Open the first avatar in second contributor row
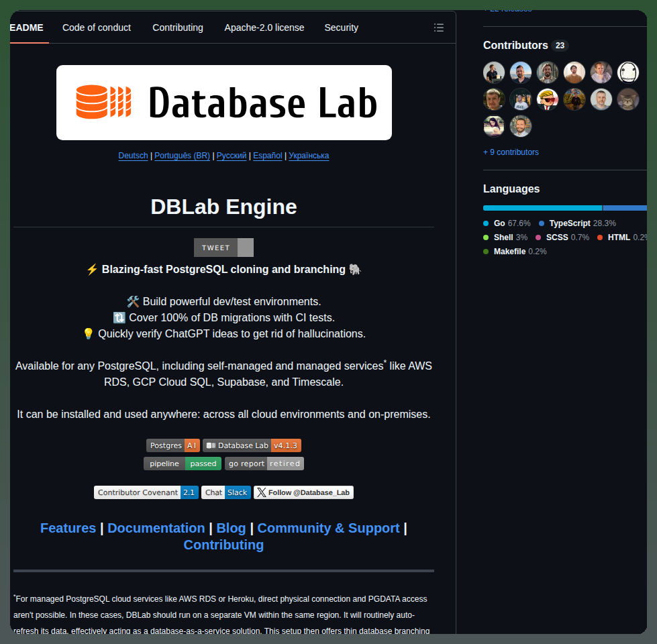The image size is (657, 644). [494, 99]
